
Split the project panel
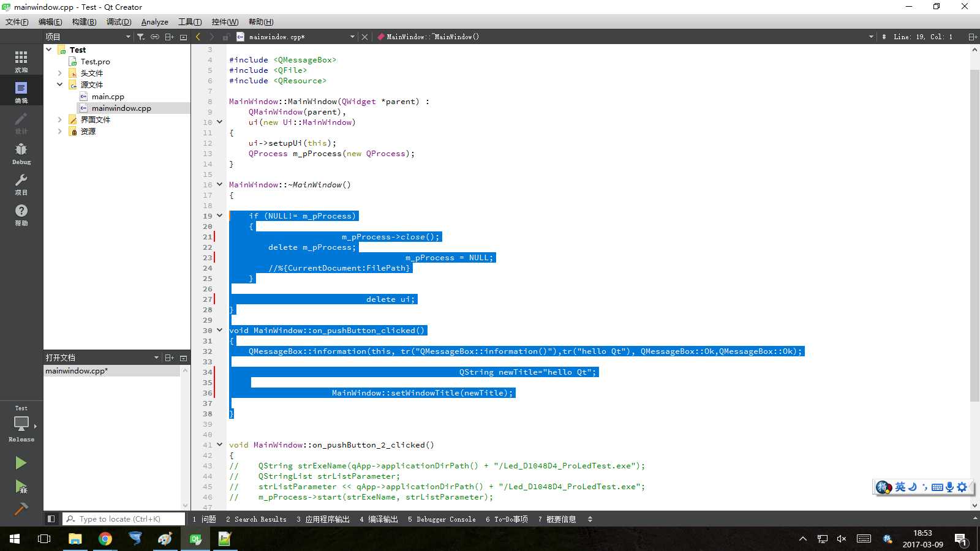click(x=170, y=37)
